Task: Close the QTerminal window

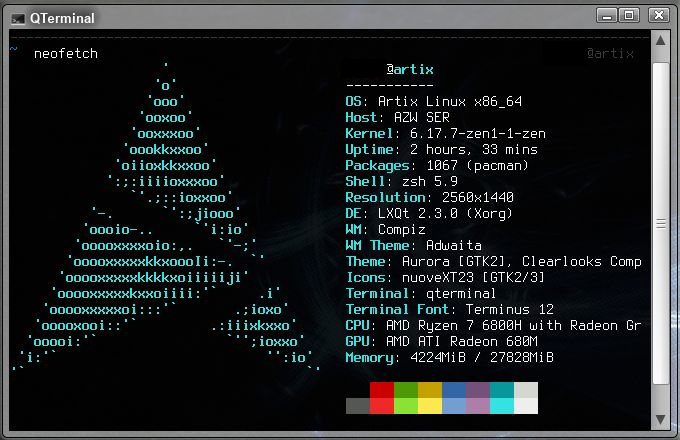Action: click(658, 16)
